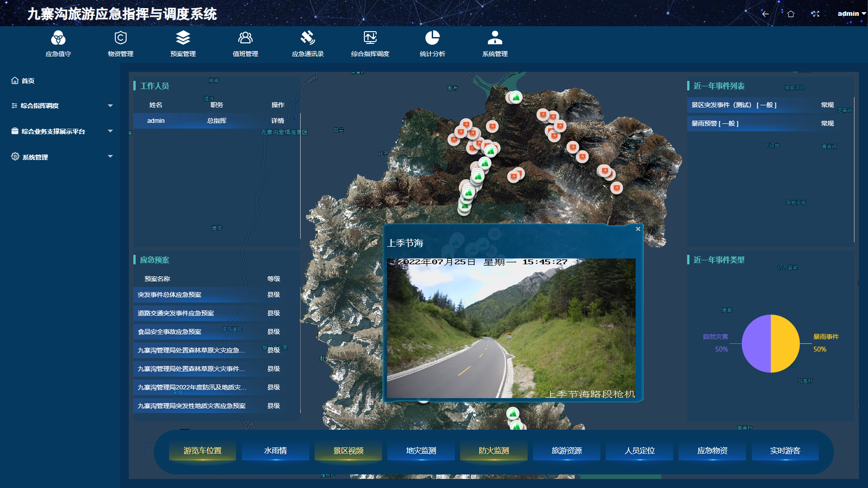Open the 系统管理 user icon in top bar
Image resolution: width=868 pixels, height=488 pixels.
coord(495,38)
